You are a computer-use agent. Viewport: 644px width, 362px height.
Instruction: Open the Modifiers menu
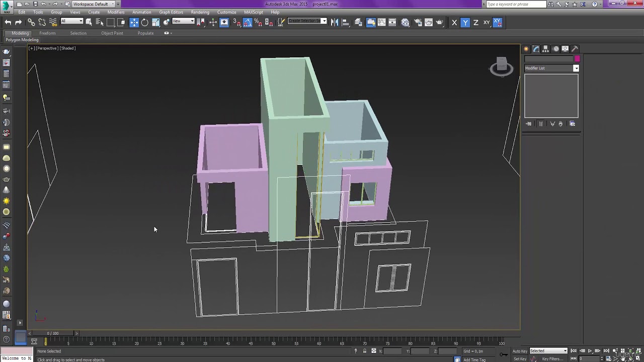(116, 12)
